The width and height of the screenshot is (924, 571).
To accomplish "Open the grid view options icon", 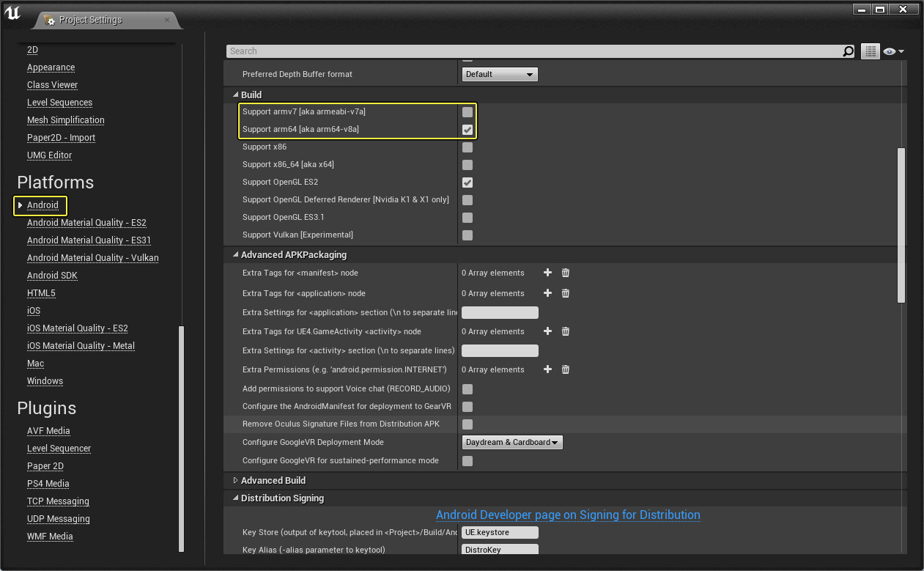I will [870, 51].
